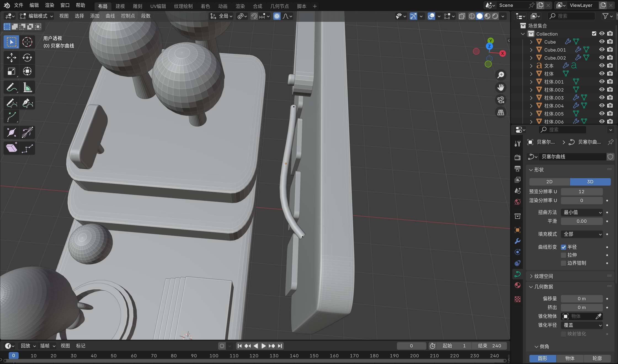Image resolution: width=618 pixels, height=364 pixels.
Task: Click frame 100 on the timeline
Action: coord(214,356)
